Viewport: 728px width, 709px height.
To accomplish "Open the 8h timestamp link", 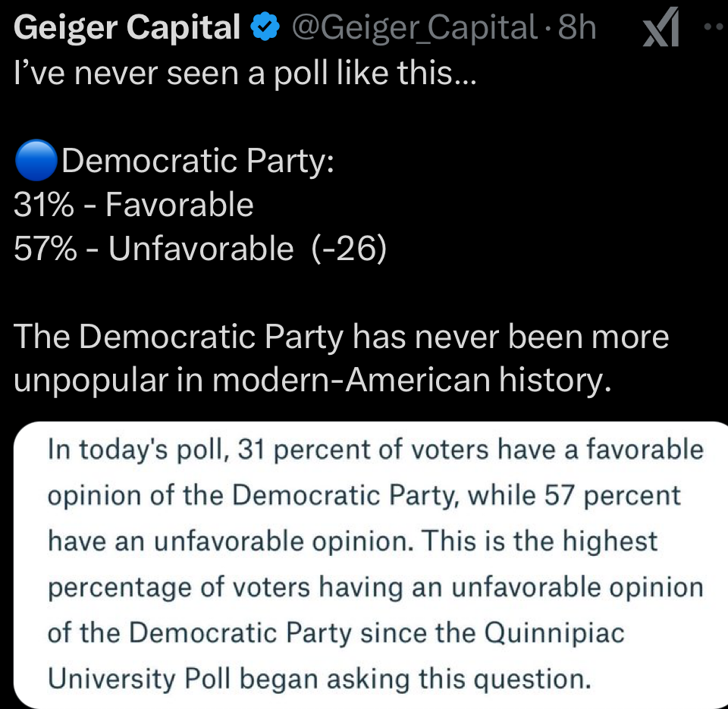I will [x=577, y=29].
